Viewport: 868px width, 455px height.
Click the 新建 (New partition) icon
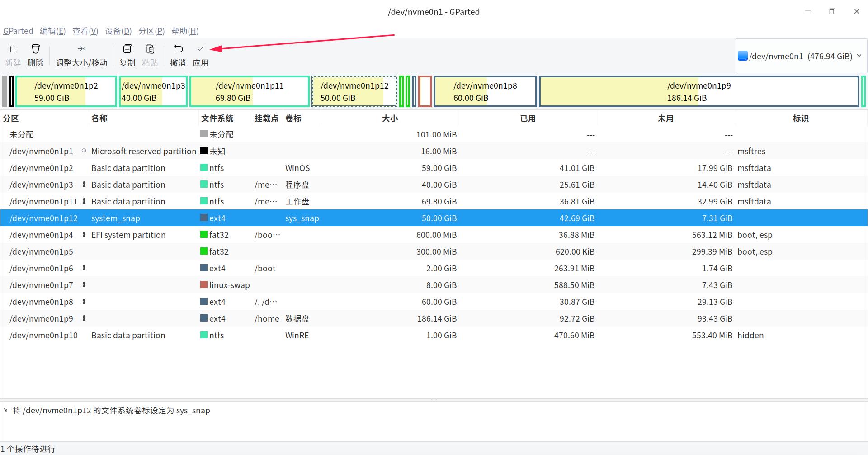(13, 54)
